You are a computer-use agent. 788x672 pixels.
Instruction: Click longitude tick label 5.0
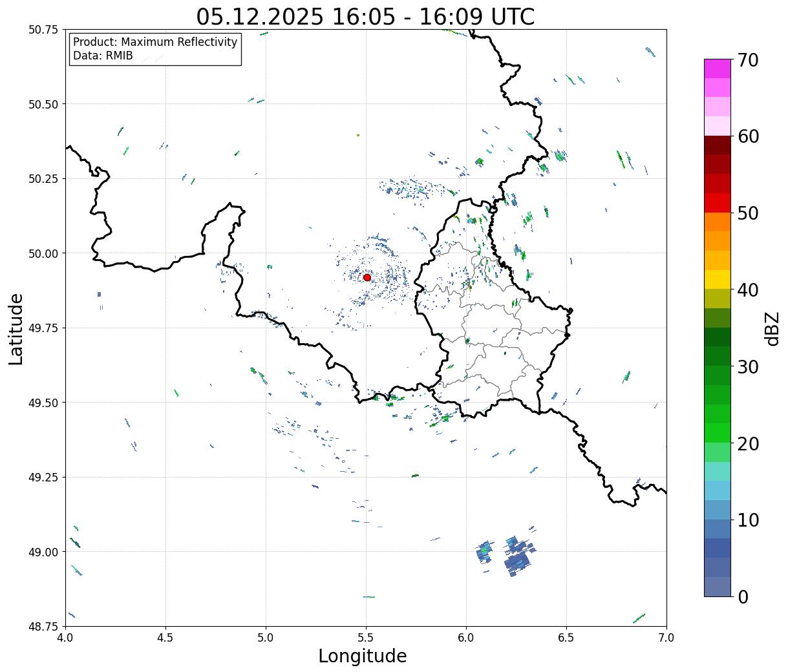(266, 637)
